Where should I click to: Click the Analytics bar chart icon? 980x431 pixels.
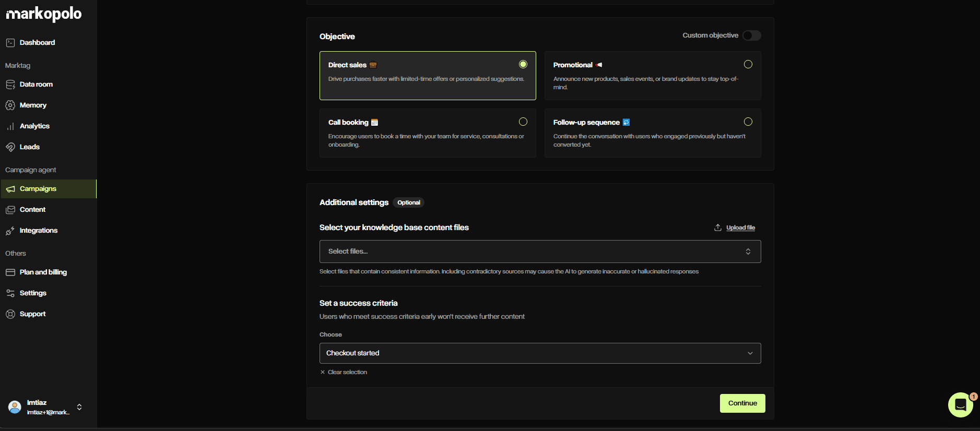click(10, 126)
